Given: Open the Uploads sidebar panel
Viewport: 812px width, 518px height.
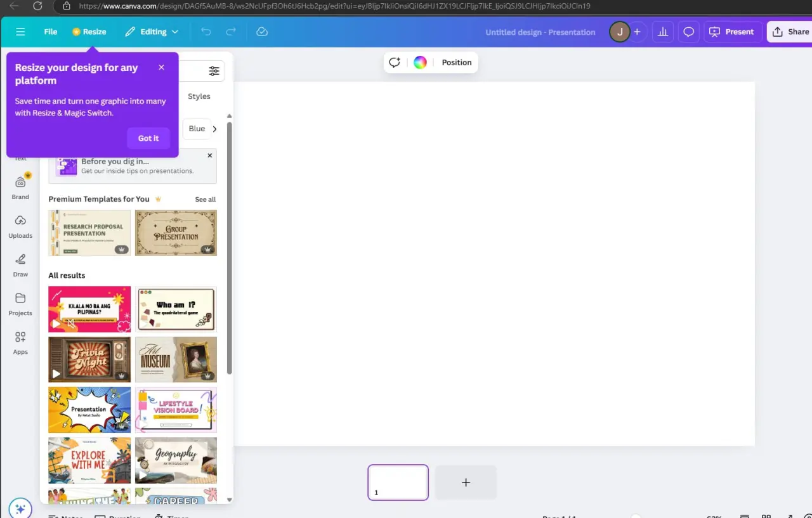Looking at the screenshot, I should (20, 227).
